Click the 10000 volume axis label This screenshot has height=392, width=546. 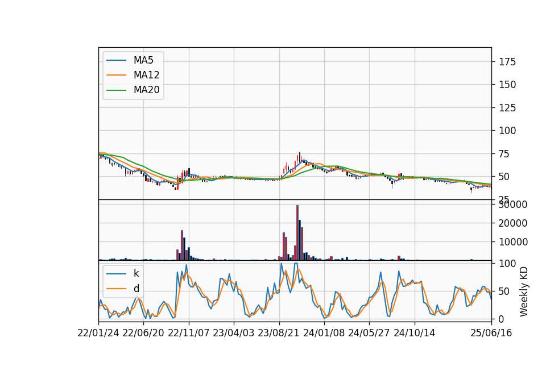513,242
